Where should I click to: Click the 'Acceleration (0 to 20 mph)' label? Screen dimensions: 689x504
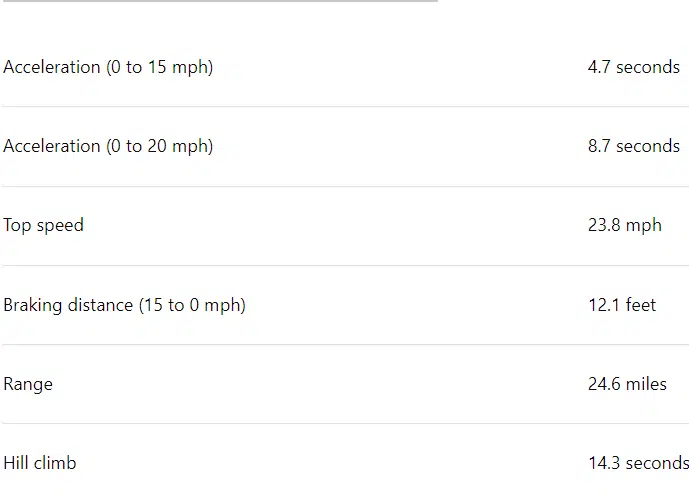pyautogui.click(x=108, y=146)
